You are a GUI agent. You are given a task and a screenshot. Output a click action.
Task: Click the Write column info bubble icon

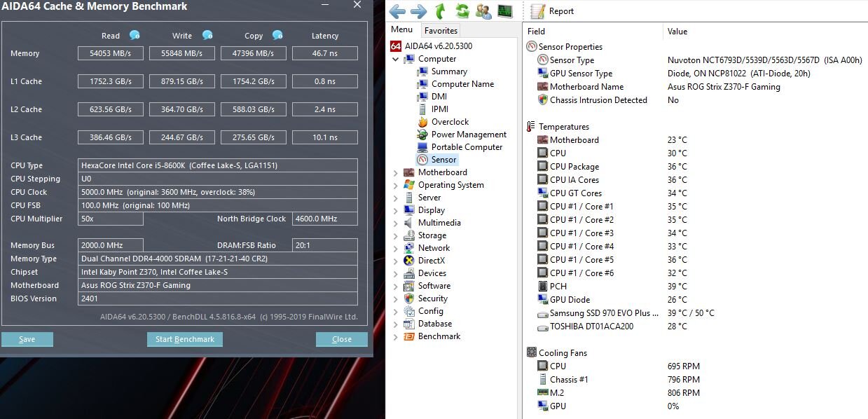[x=207, y=35]
